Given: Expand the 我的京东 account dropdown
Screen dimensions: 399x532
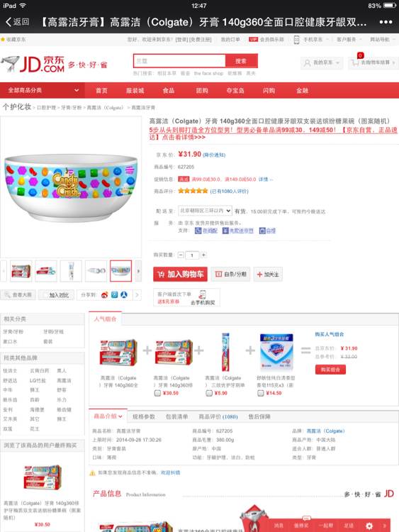Looking at the screenshot, I should (x=322, y=62).
